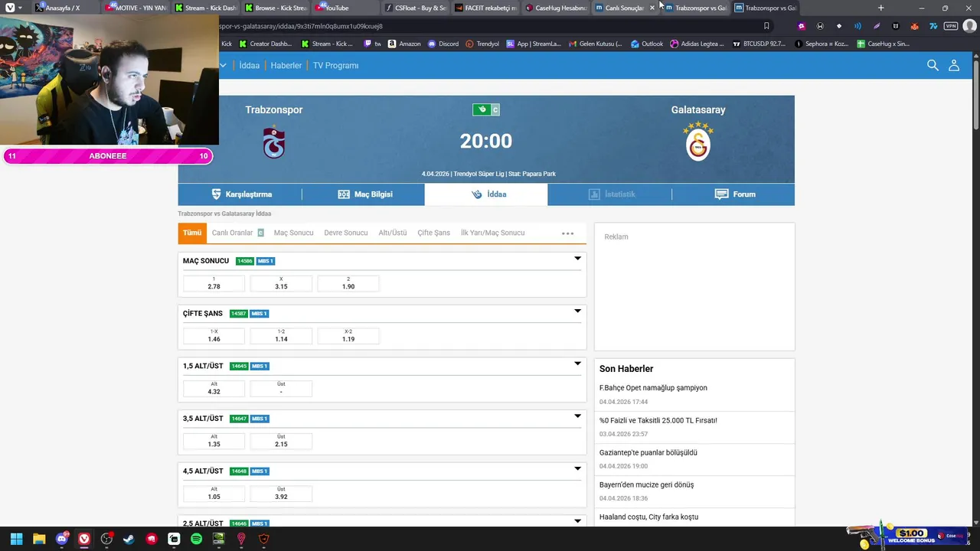Collapse the 3,5 ALT/ÜST market
The height and width of the screenshot is (551, 980).
pos(577,416)
